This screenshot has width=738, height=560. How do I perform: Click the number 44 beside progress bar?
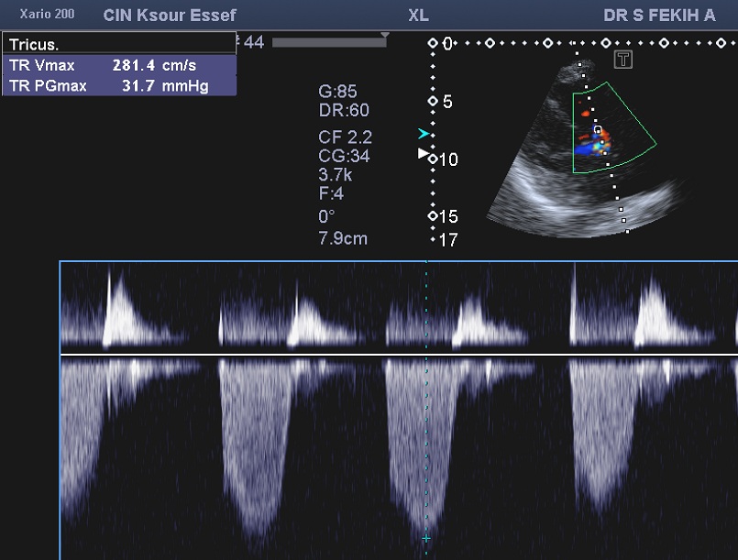(254, 42)
